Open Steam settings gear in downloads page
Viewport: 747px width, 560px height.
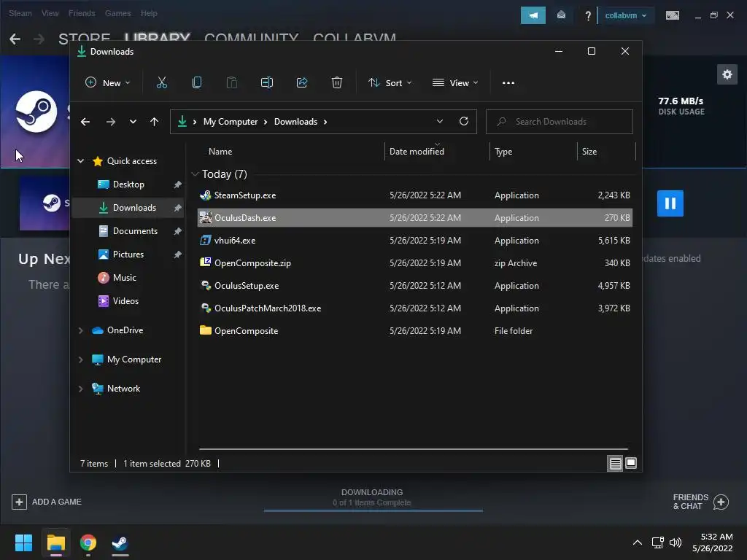pyautogui.click(x=727, y=75)
